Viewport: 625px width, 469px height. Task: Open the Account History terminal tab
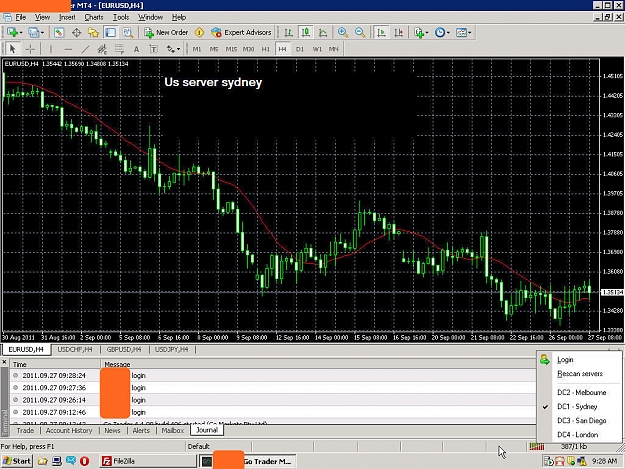point(69,430)
